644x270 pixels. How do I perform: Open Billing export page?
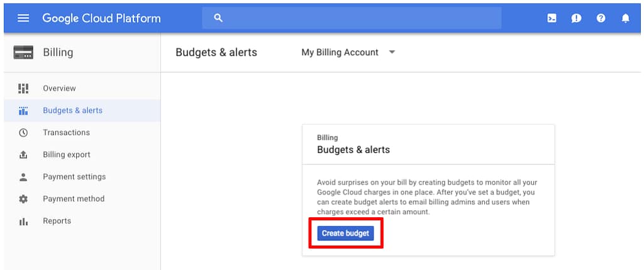pos(66,154)
